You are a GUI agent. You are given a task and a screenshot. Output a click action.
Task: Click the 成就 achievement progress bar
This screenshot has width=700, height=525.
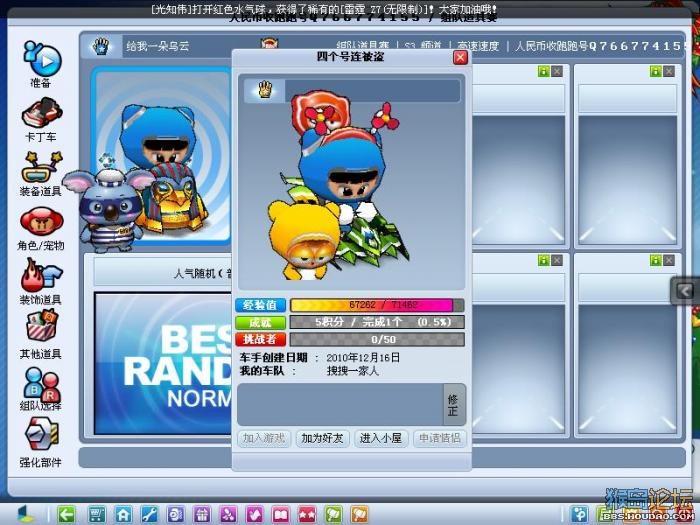coord(377,322)
